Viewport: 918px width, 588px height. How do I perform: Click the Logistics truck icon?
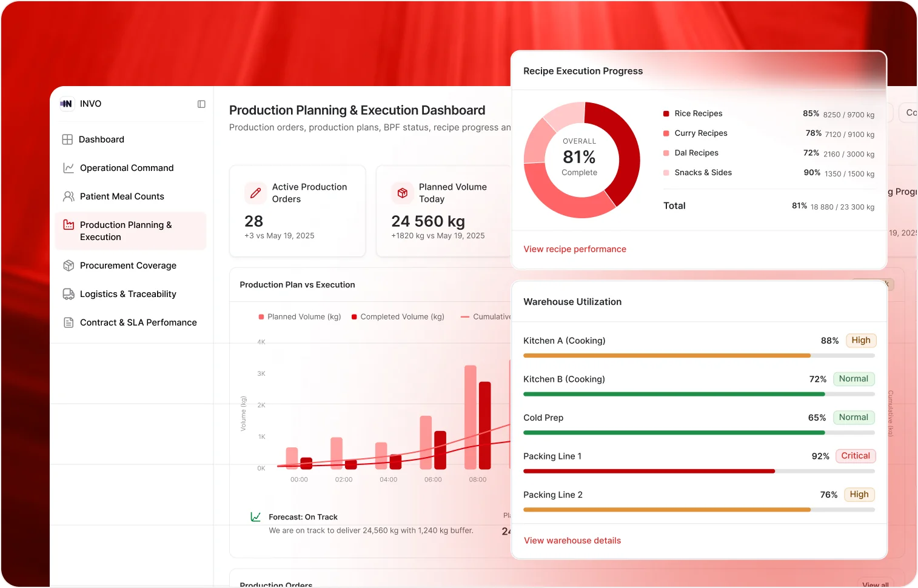pos(69,294)
